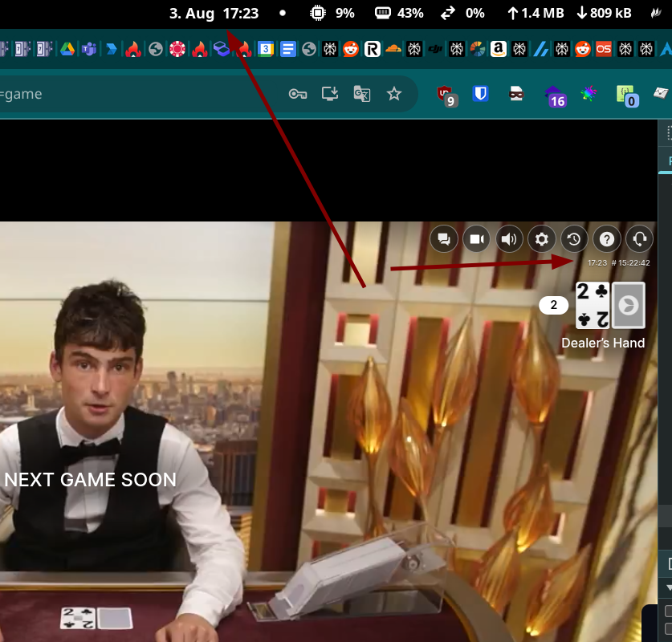Open the game history clock icon
Viewport: 672px width, 642px height.
pos(574,238)
